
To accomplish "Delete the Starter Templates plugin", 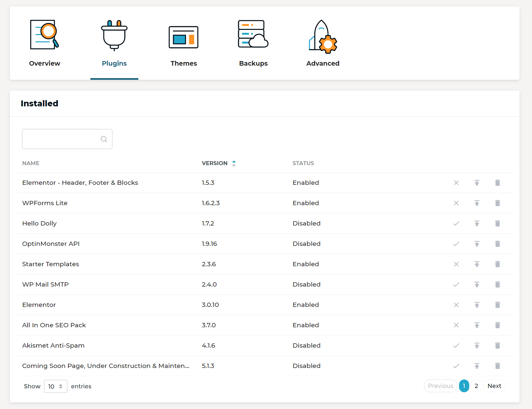I will 497,264.
